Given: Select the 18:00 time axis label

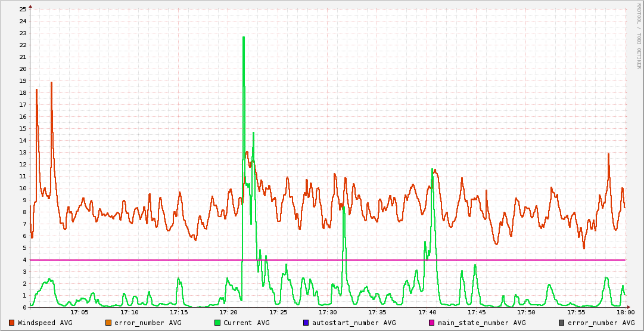Looking at the screenshot, I should point(626,312).
